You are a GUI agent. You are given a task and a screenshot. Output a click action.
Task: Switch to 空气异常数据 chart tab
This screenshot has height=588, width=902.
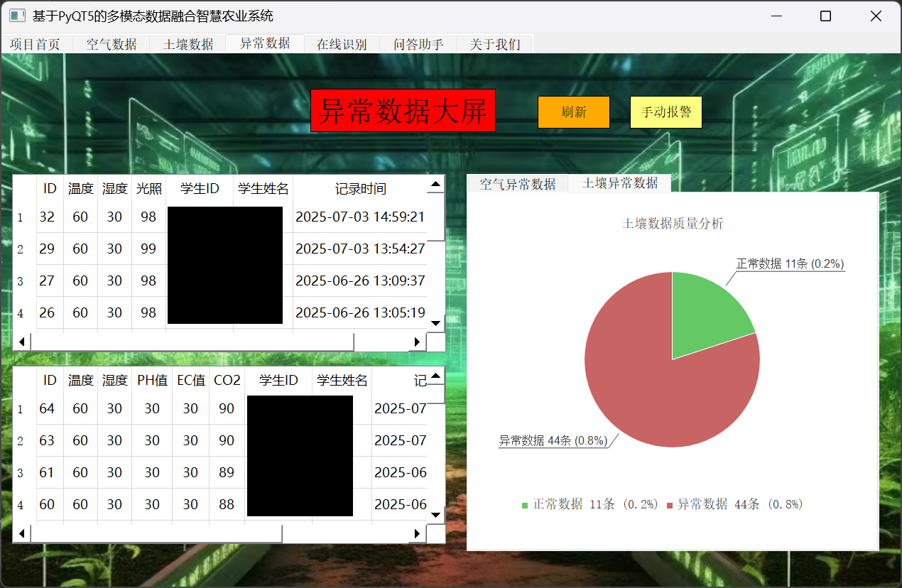pos(518,184)
